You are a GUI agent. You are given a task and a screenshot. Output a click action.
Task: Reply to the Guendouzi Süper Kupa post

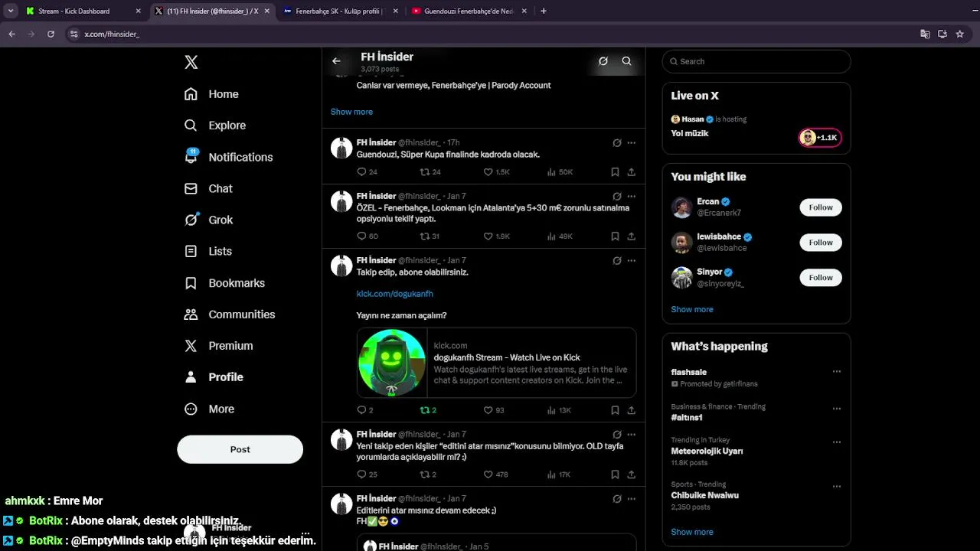tap(362, 172)
